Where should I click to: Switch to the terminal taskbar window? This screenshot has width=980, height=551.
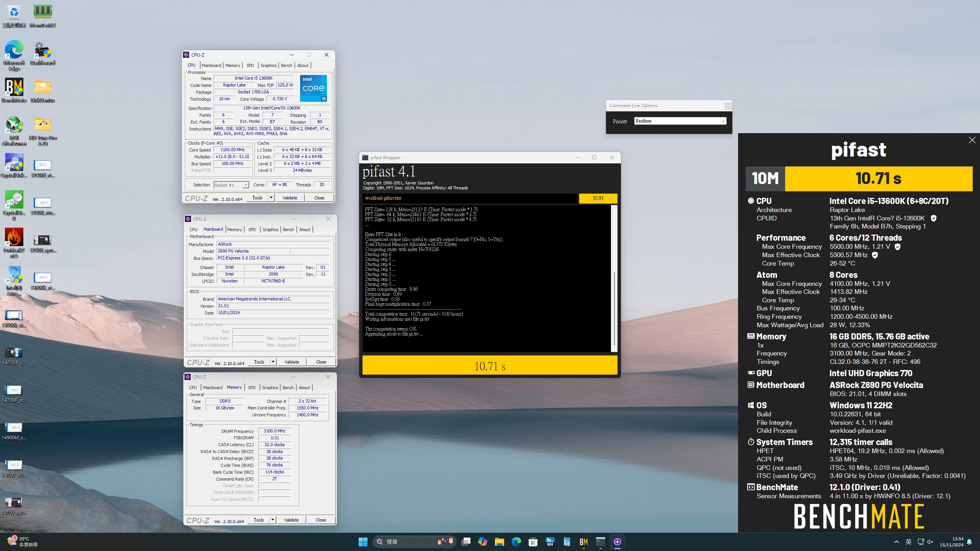pyautogui.click(x=600, y=542)
